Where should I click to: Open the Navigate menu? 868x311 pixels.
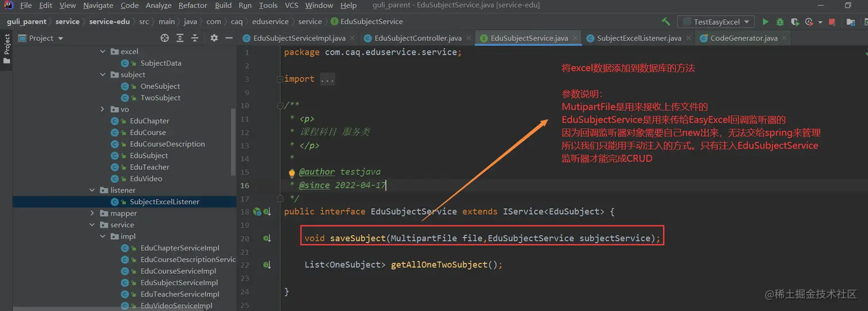point(98,5)
